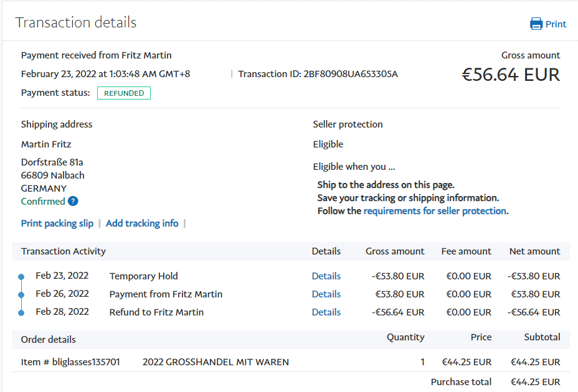Click the Purchase total amount
The image size is (578, 392).
tap(535, 382)
